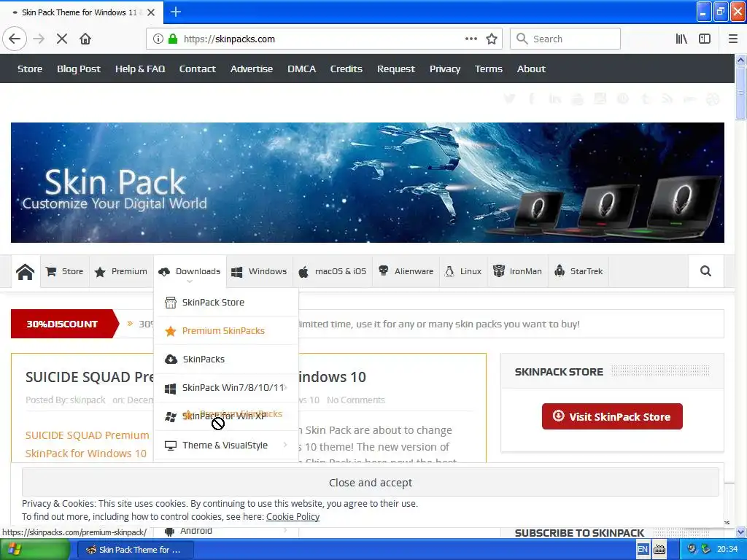This screenshot has width=747, height=560.
Task: Click Close and accept cookies button
Action: pyautogui.click(x=371, y=483)
